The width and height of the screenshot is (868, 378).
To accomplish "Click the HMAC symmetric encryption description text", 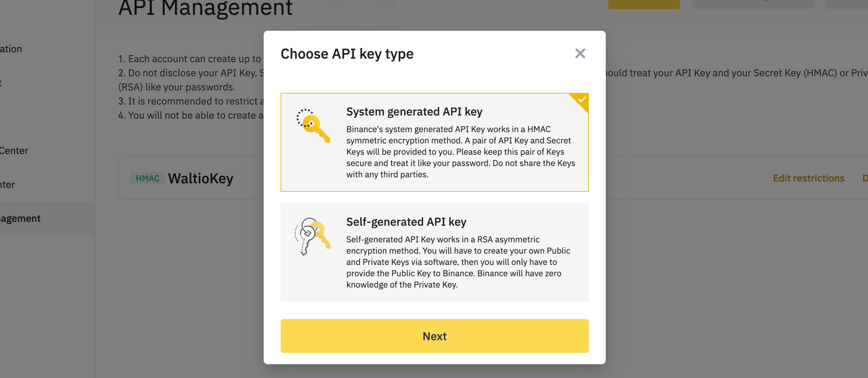I will tap(460, 152).
